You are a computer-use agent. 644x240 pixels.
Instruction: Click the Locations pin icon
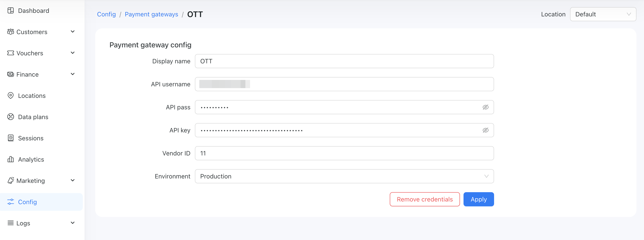[10, 95]
